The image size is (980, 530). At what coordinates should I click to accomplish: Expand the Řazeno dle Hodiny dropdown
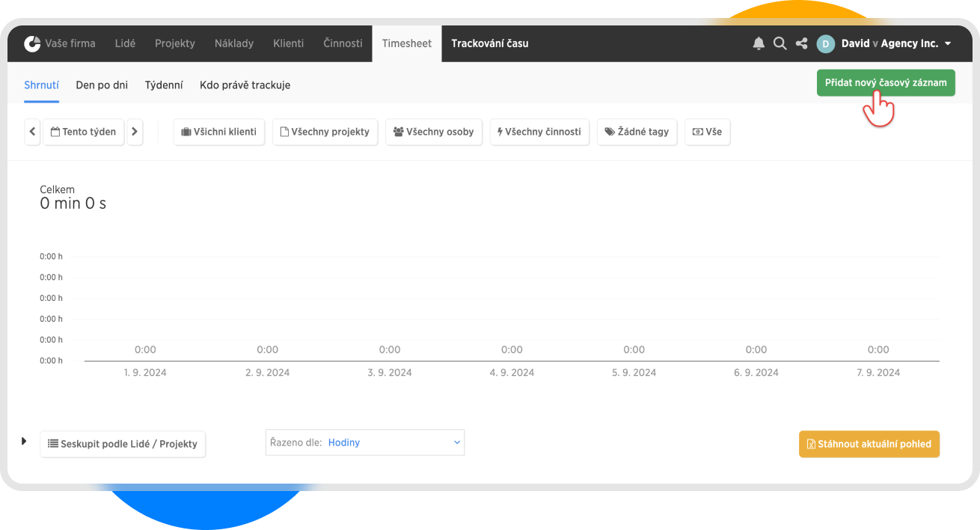coord(365,442)
